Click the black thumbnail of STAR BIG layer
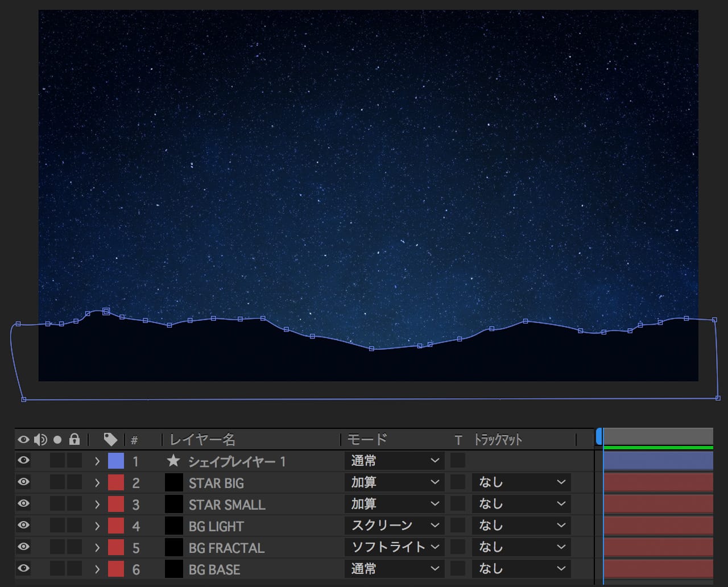728x587 pixels. [174, 483]
